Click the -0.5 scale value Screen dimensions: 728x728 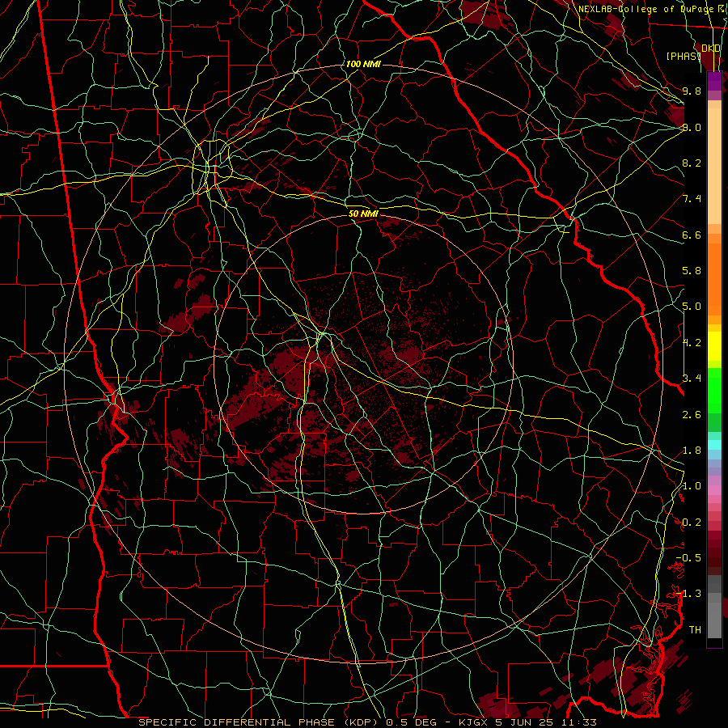tap(688, 558)
